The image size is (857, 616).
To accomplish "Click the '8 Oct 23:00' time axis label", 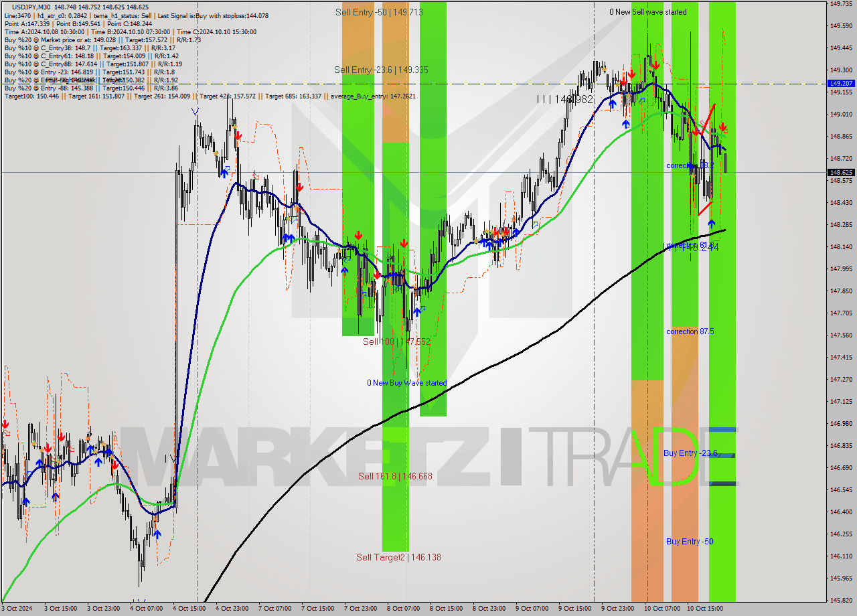I will (x=489, y=609).
